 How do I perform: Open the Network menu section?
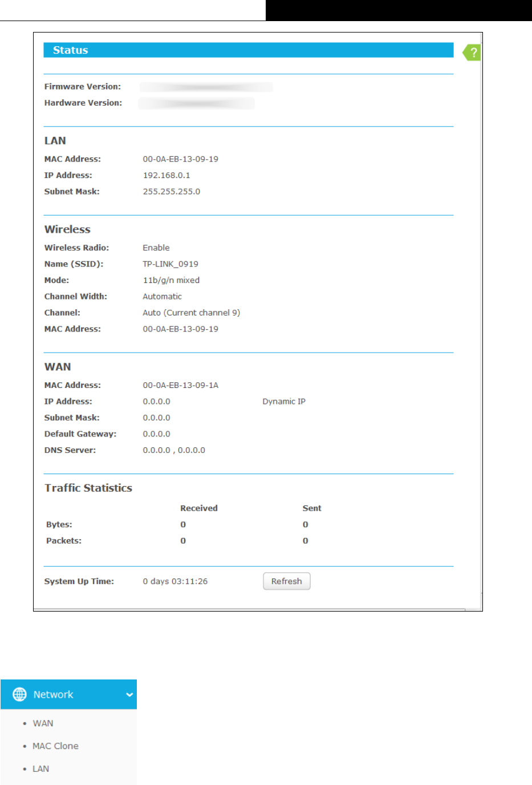68,694
